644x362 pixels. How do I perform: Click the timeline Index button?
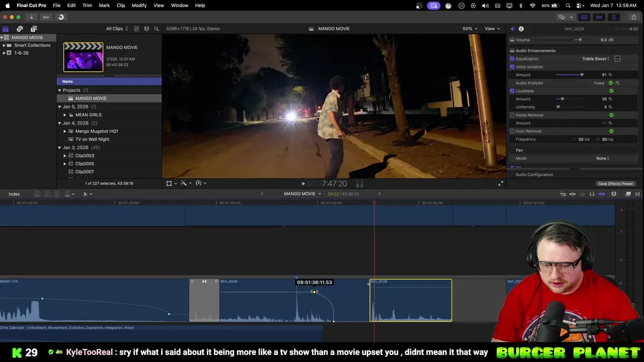14,194
